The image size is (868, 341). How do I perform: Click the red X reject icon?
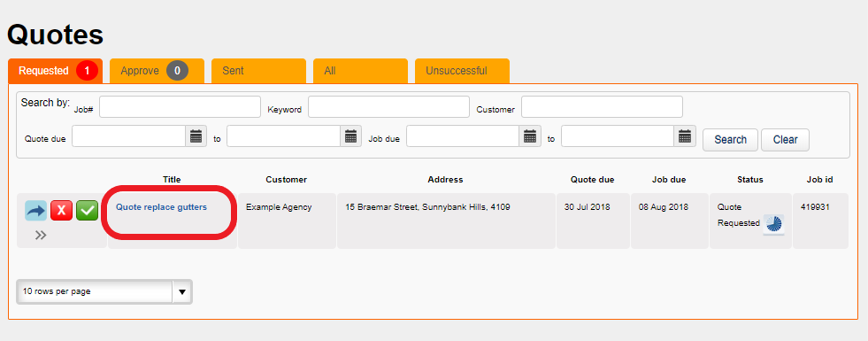point(61,211)
